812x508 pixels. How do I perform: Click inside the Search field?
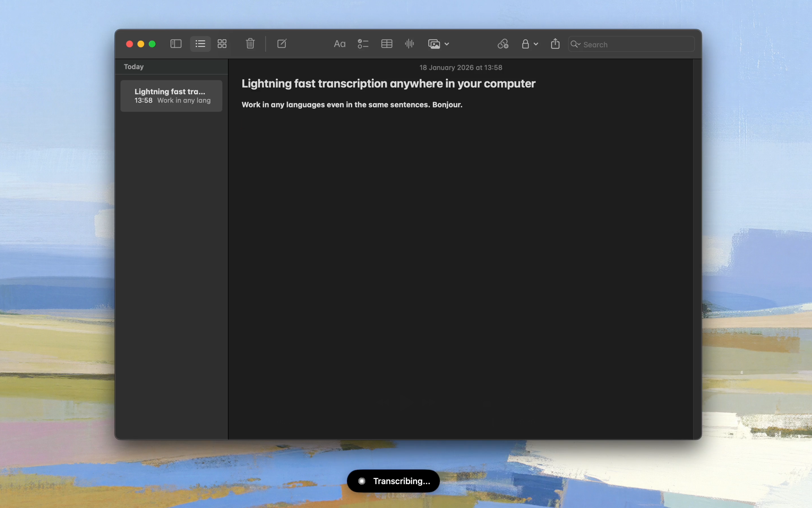coord(632,44)
